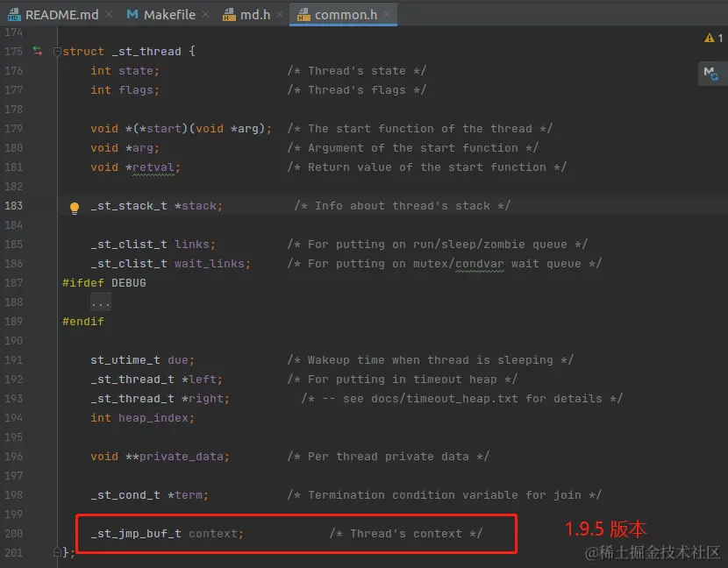Screen dimensions: 728x568
Task: Click the 'context' field identifier
Action: (213, 534)
